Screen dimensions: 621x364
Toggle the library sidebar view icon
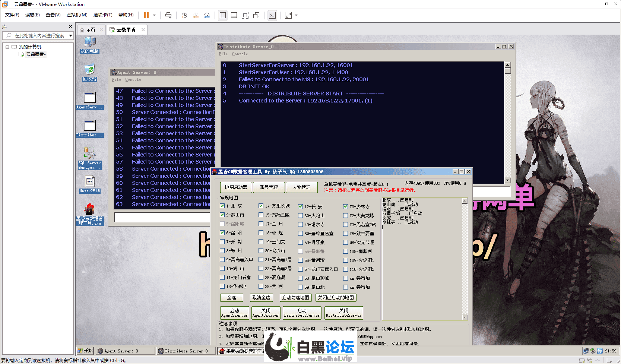click(x=223, y=15)
